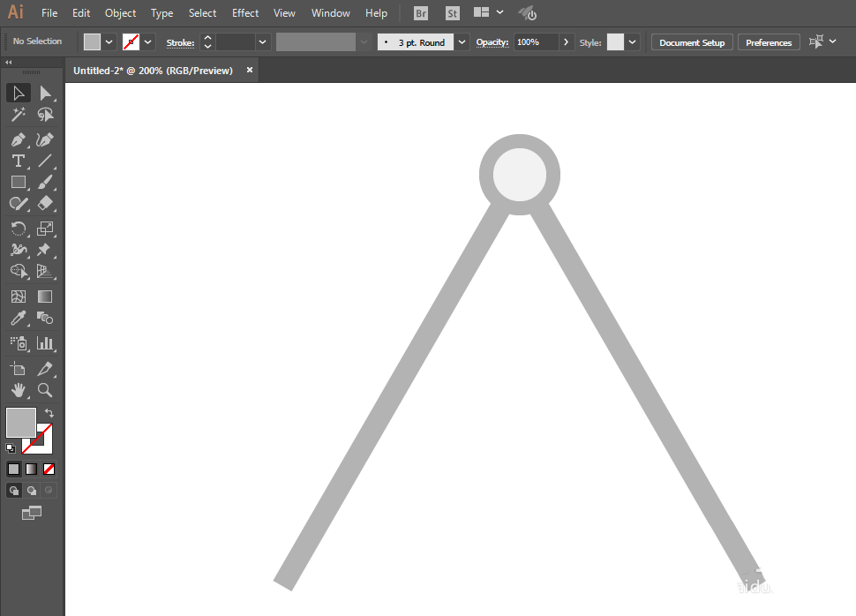Select the Direct Selection tool
The height and width of the screenshot is (616, 856).
tap(45, 94)
